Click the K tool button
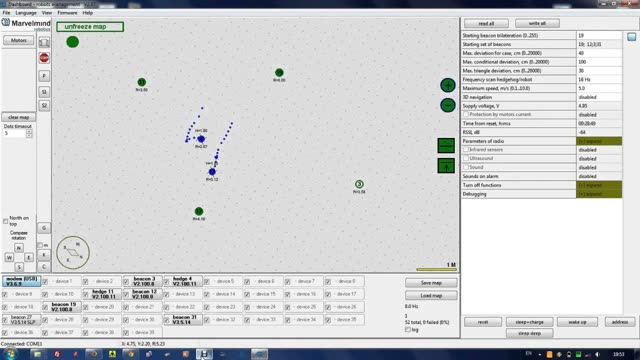This screenshot has width=640, height=360. (44, 255)
